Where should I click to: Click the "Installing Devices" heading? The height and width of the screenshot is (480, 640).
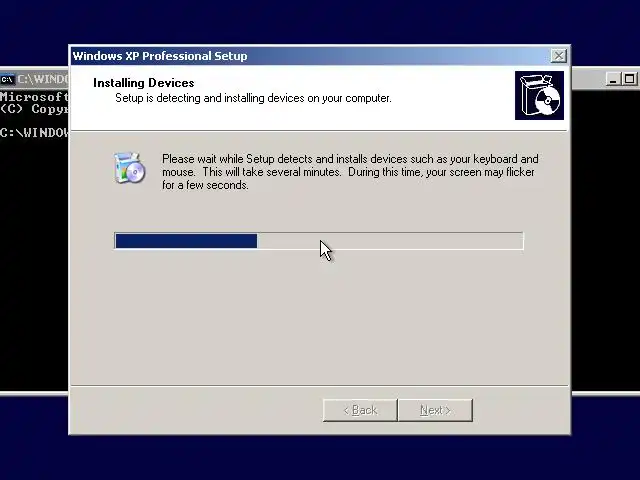(x=144, y=83)
